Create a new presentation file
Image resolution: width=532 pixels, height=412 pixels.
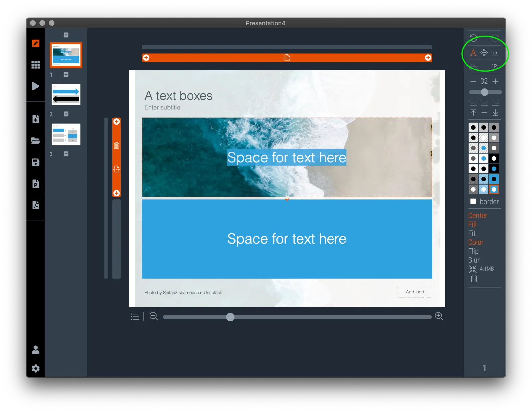click(x=36, y=119)
